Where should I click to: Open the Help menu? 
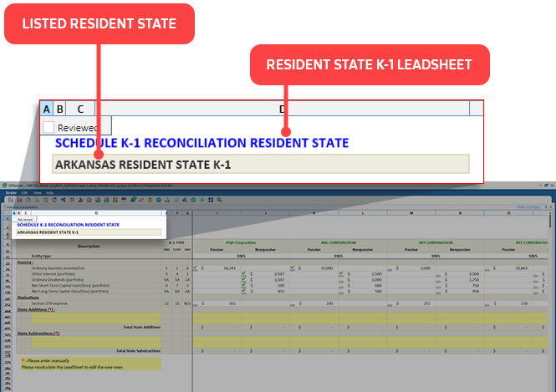[49, 193]
